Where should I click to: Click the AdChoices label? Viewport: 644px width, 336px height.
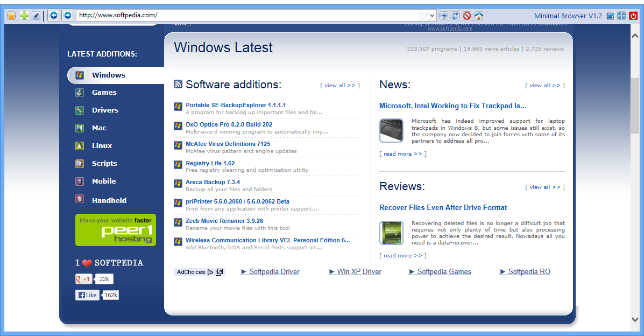[x=191, y=272]
